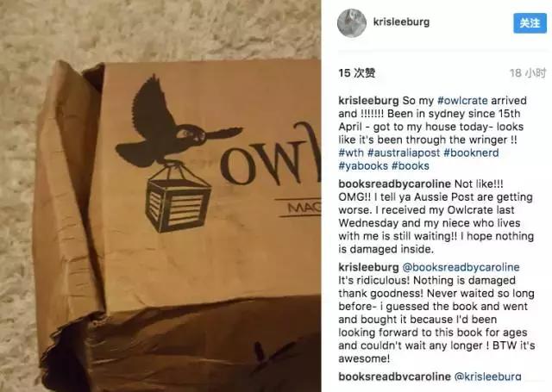Open krisleeburg profile from header username
Viewport: 552px width, 392px height.
click(401, 22)
